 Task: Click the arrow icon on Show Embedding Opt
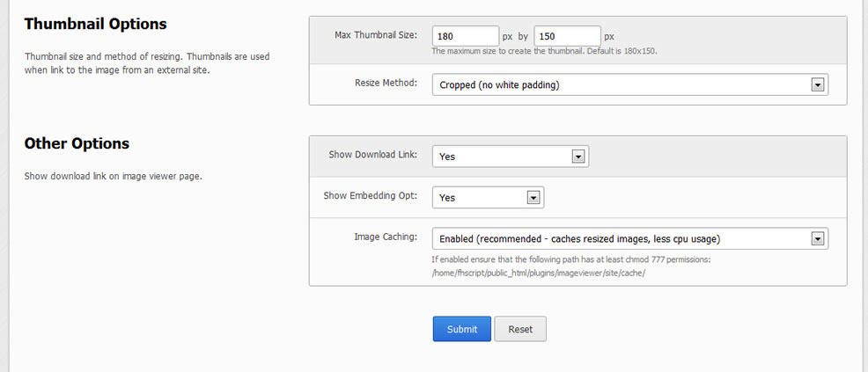point(533,198)
